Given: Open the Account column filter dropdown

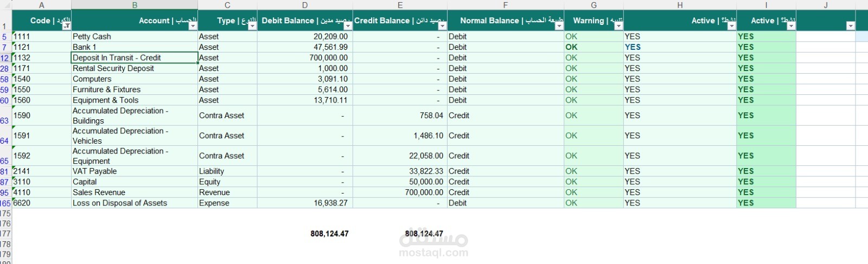Looking at the screenshot, I should coord(193,26).
